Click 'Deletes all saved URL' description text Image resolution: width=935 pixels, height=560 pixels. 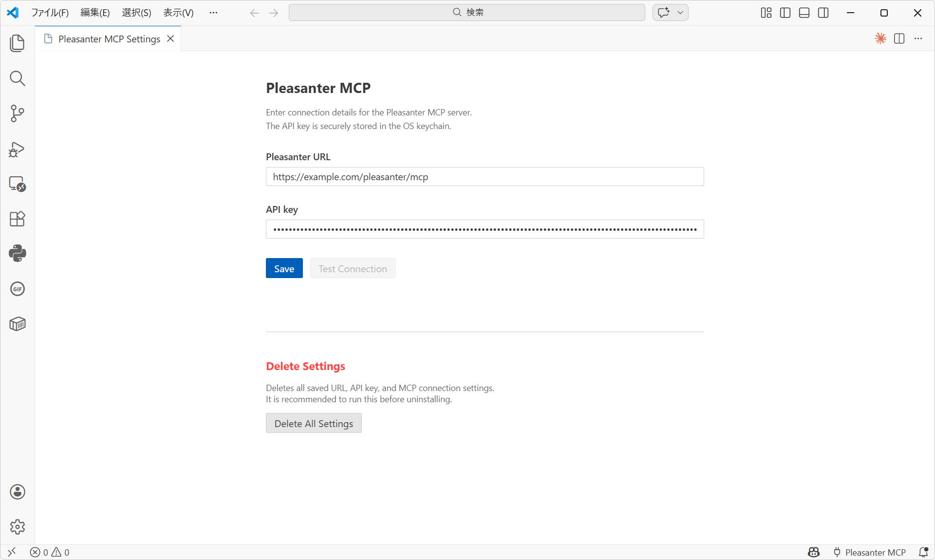tap(380, 388)
